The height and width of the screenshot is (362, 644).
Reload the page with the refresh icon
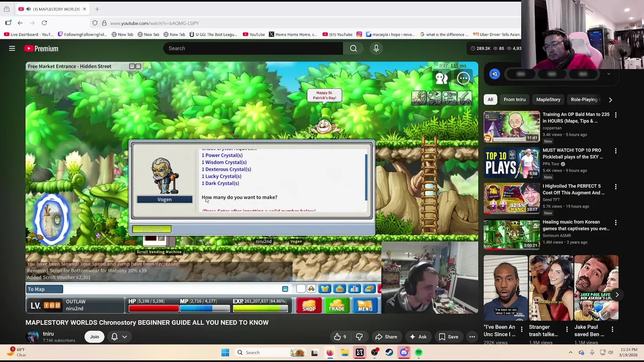[x=44, y=23]
